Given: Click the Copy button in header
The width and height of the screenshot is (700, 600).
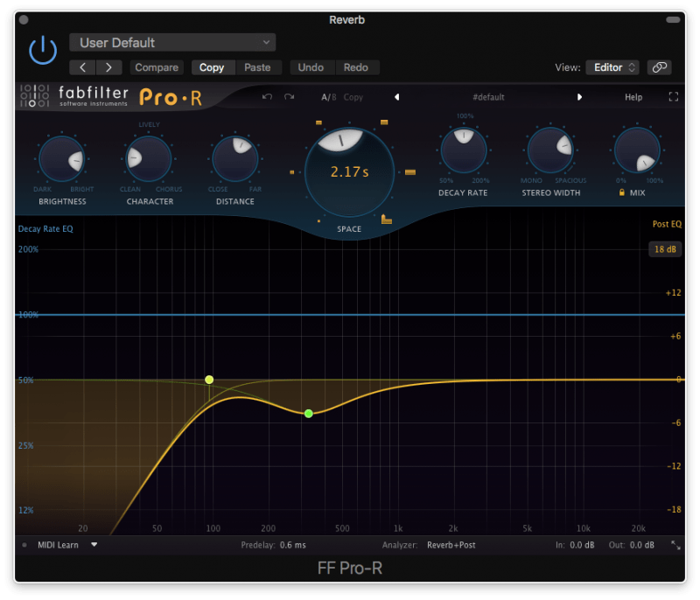Looking at the screenshot, I should (x=212, y=67).
